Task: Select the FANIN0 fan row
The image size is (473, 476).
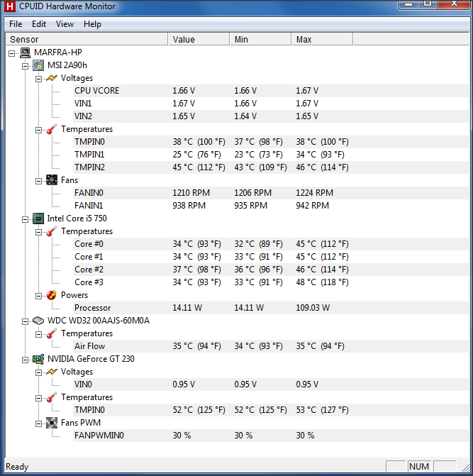Action: click(271, 193)
